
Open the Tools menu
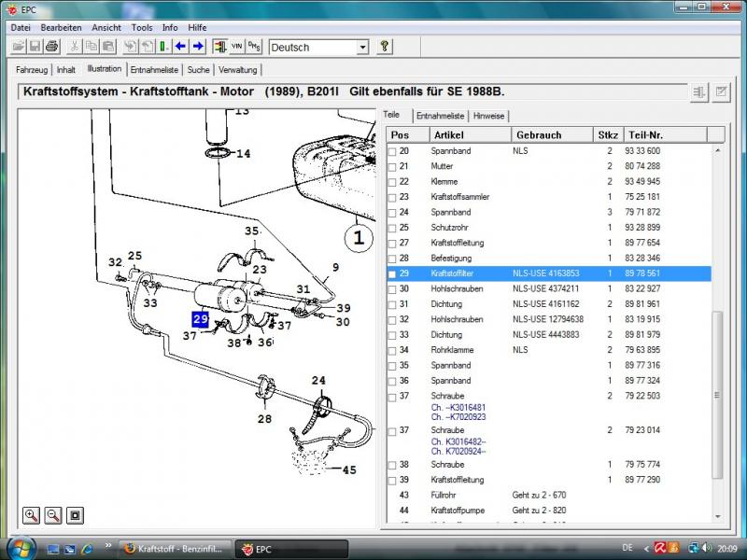(142, 28)
